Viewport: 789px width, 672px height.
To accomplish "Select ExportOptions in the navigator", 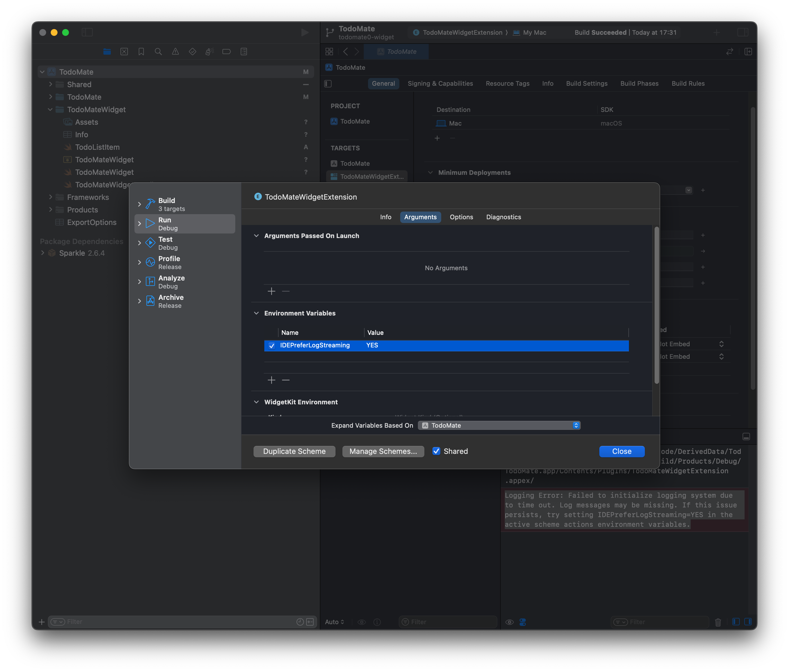I will (x=92, y=222).
